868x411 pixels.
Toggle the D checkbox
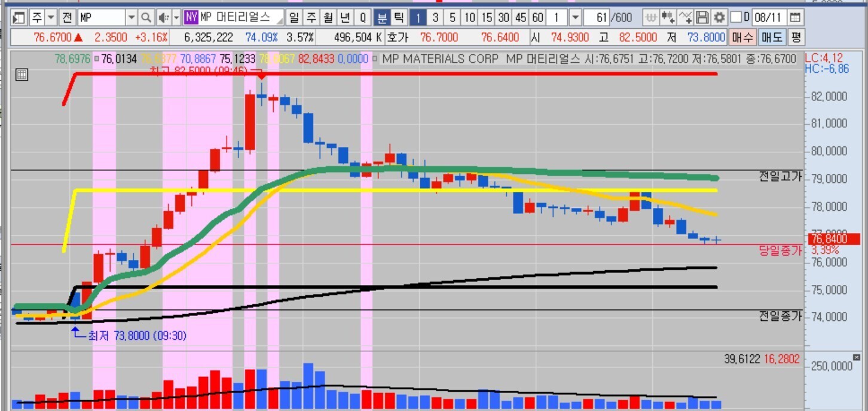[x=736, y=17]
